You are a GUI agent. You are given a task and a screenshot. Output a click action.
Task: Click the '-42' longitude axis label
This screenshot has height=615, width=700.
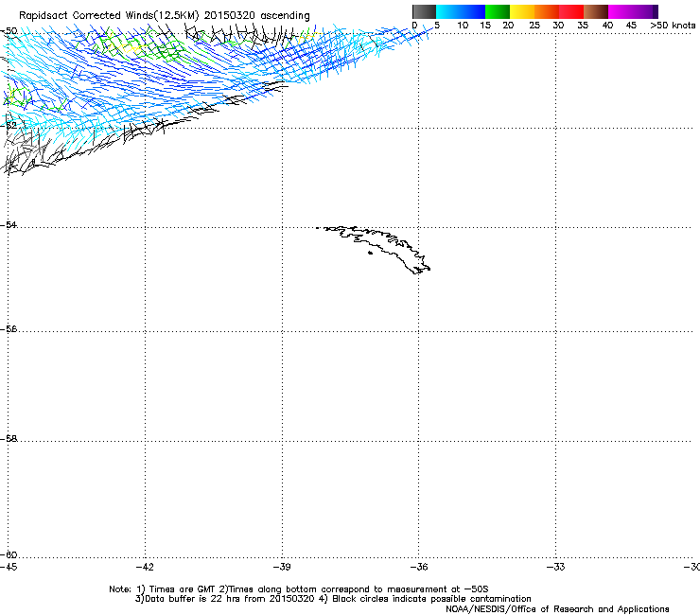145,567
